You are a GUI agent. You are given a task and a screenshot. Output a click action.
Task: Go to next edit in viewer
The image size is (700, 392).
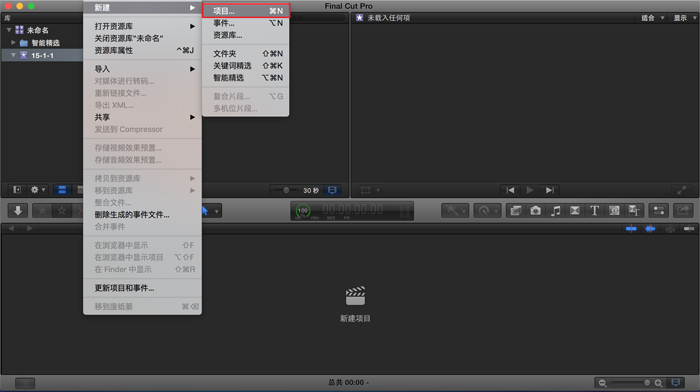point(550,190)
